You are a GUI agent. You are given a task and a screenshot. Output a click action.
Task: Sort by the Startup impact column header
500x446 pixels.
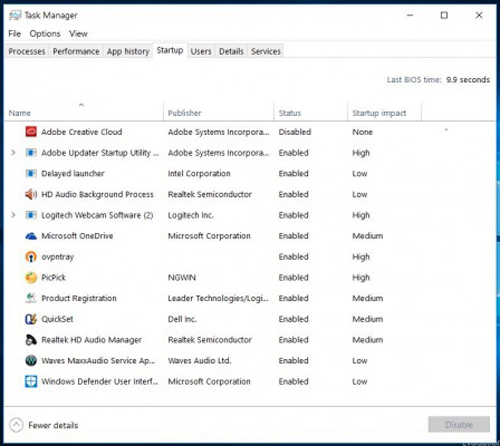pyautogui.click(x=379, y=113)
